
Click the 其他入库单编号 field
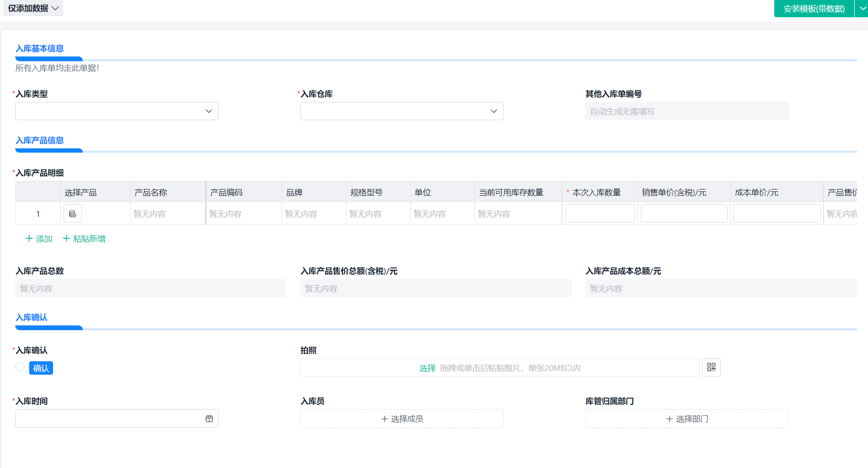point(687,111)
